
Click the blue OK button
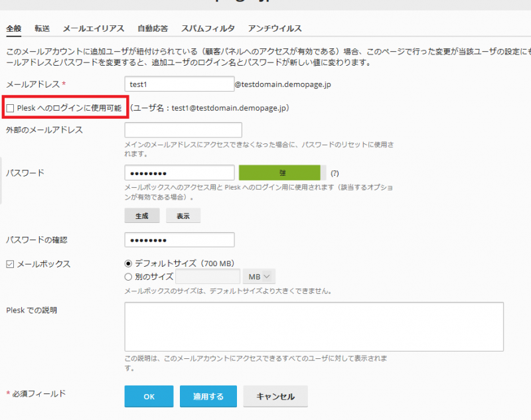[x=149, y=396]
